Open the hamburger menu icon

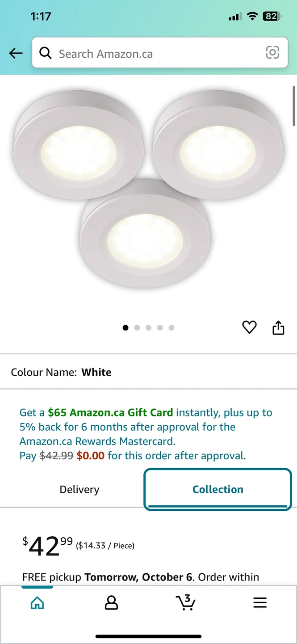click(260, 603)
